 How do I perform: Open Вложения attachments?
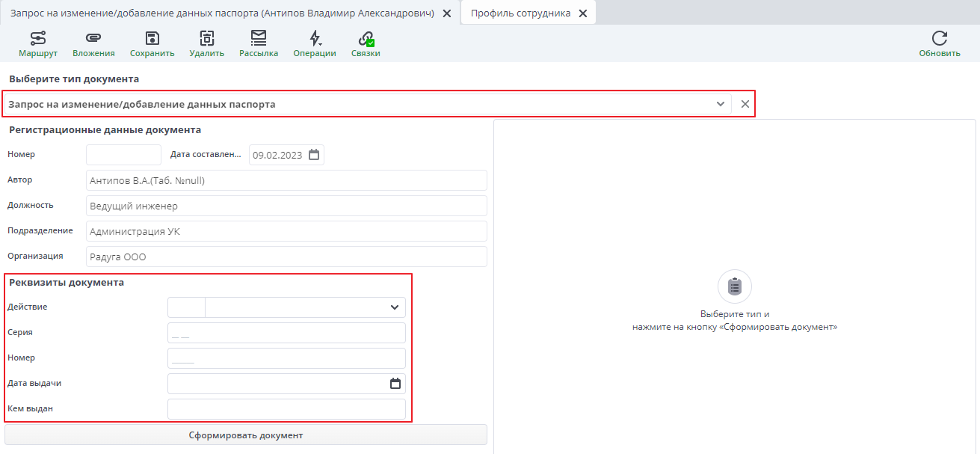pyautogui.click(x=93, y=44)
